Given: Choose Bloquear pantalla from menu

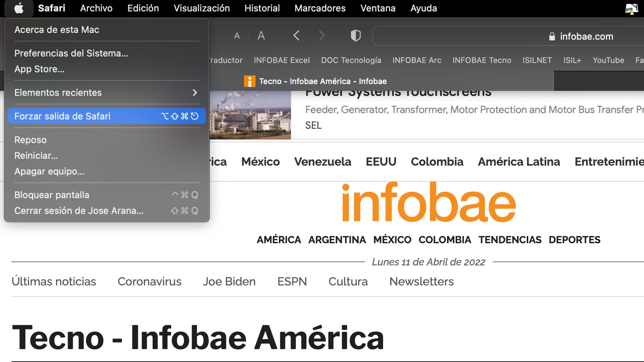Looking at the screenshot, I should pyautogui.click(x=52, y=195).
